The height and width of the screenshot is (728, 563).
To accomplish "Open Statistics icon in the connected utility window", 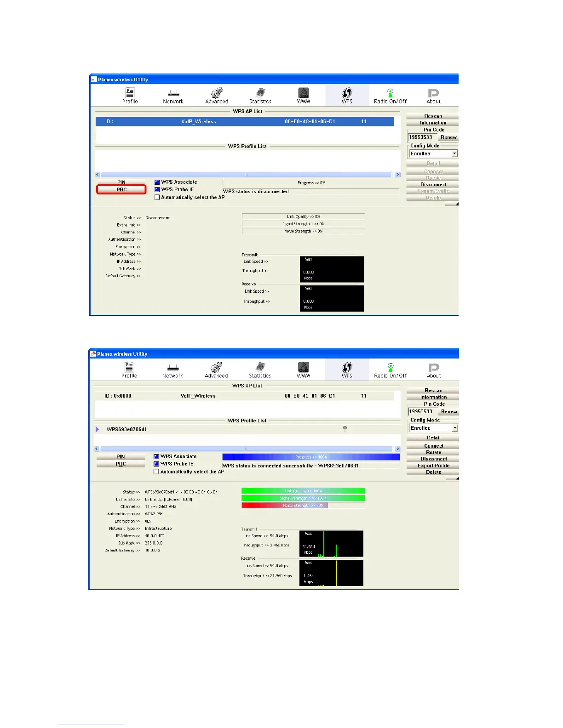I will pos(260,370).
